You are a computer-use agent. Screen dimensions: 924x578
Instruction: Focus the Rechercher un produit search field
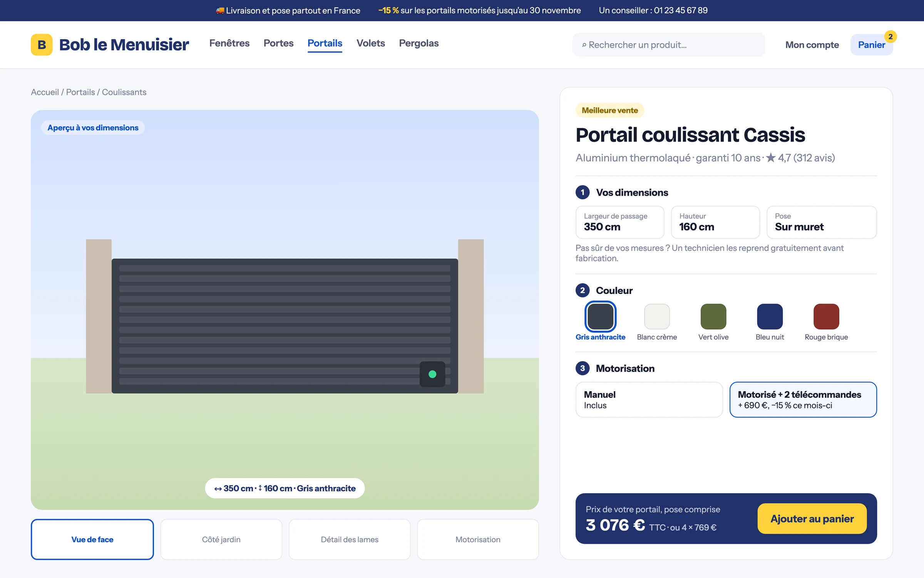pos(668,45)
